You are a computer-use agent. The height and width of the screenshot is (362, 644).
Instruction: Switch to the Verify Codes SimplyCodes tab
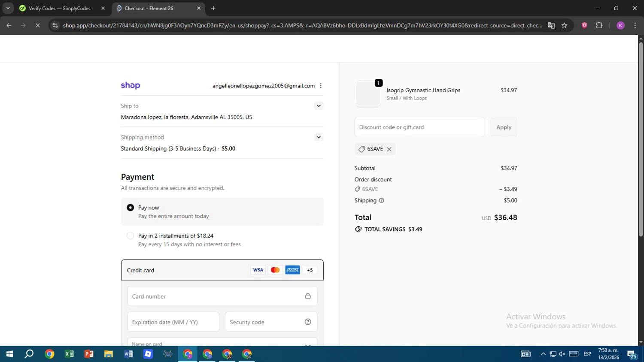coord(60,8)
